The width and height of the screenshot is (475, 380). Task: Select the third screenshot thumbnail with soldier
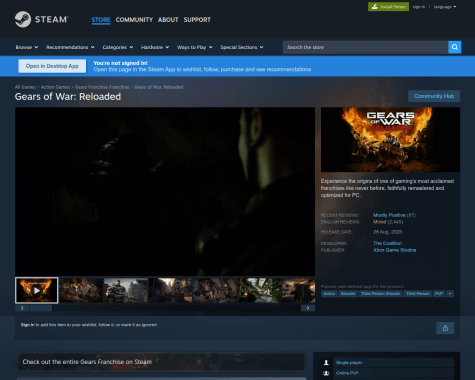[126, 290]
